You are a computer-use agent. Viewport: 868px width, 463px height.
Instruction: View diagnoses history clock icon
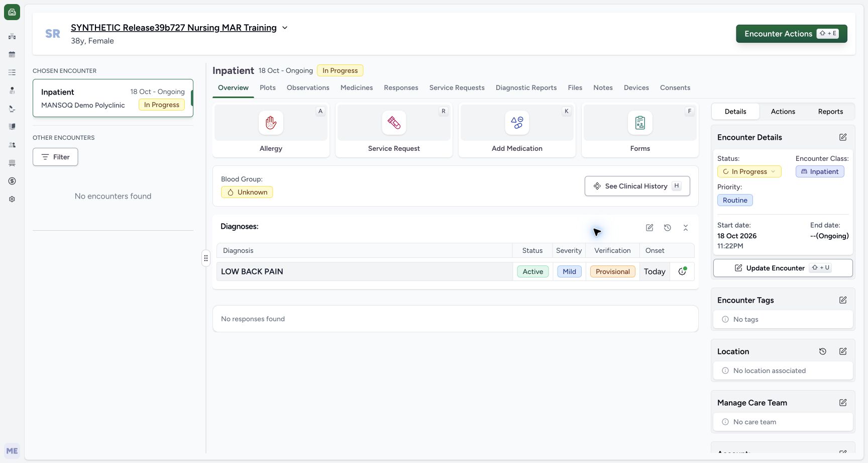668,228
